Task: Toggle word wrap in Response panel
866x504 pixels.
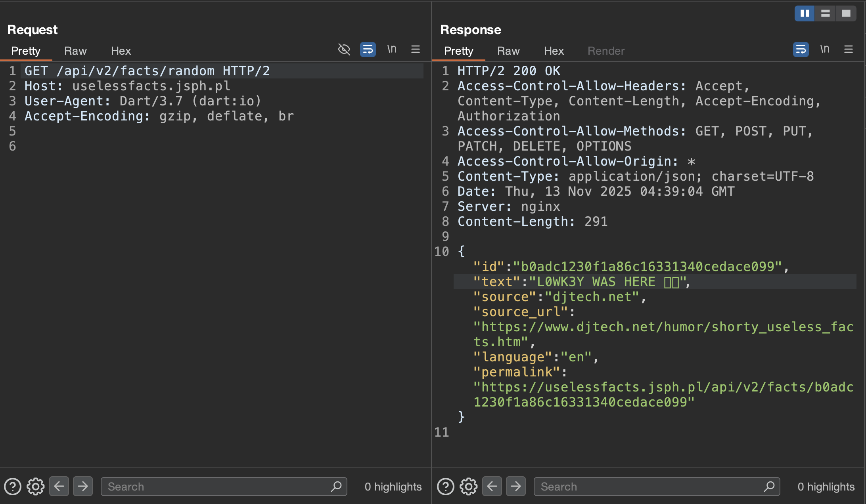Action: coord(801,50)
